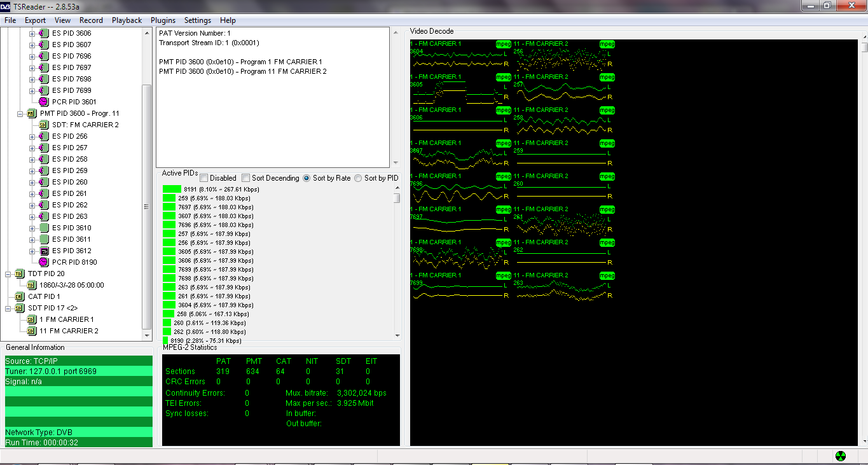
Task: Click the Mux. bitrate value 3,302,024 bps
Action: [x=362, y=393]
